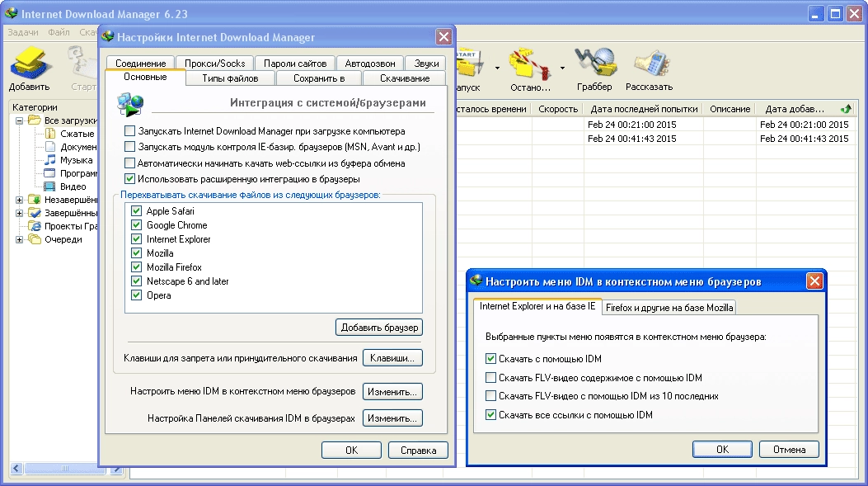868x486 pixels.
Task: Click OK in the settings dialog
Action: [x=351, y=450]
